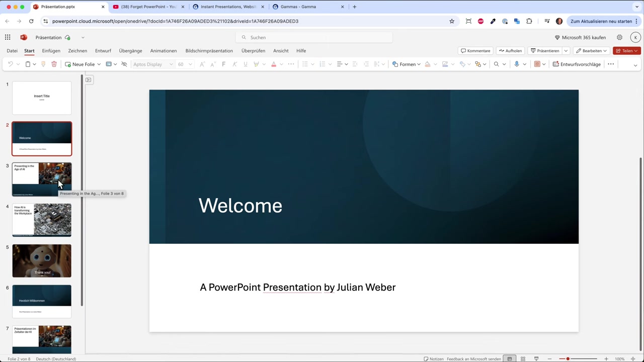Toggle normal view button in status bar
The width and height of the screenshot is (644, 362).
pyautogui.click(x=510, y=359)
